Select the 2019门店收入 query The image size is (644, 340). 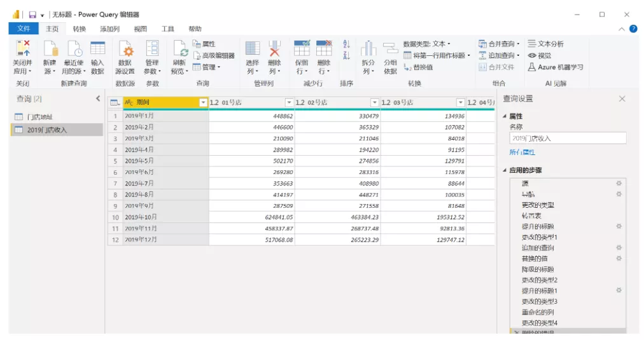57,130
